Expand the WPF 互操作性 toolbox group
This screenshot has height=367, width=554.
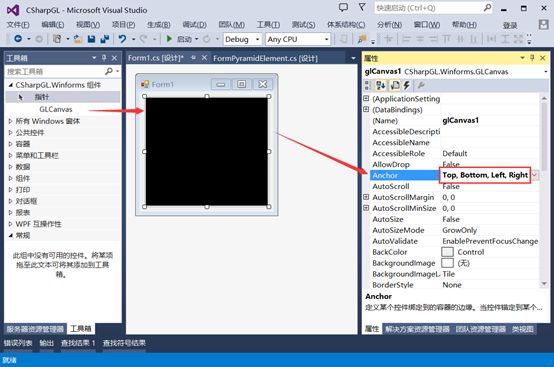[11, 224]
